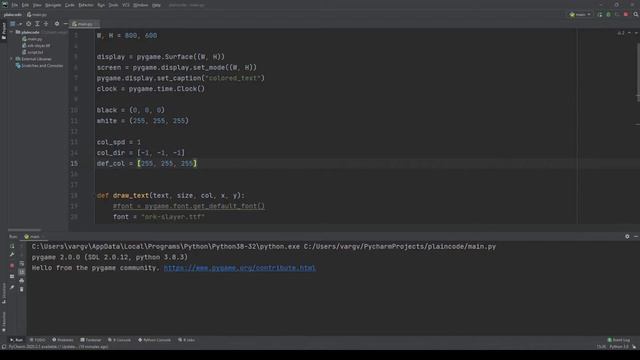Select ork-slayer.ttf in the Project tree

click(36, 45)
